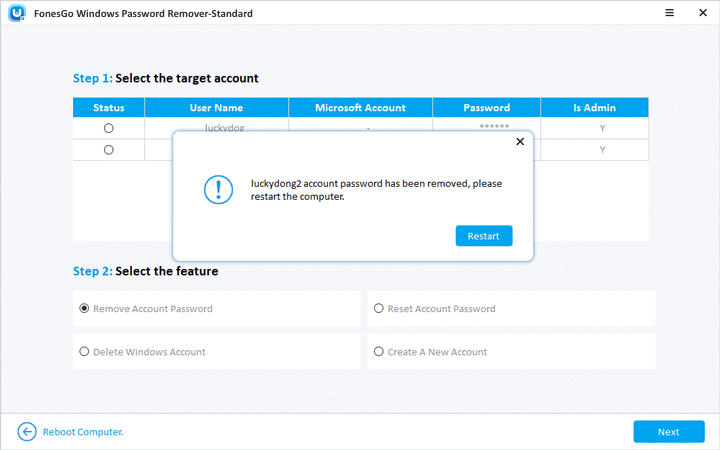This screenshot has height=450, width=720.
Task: Click the back arrow circle icon
Action: pos(27,432)
